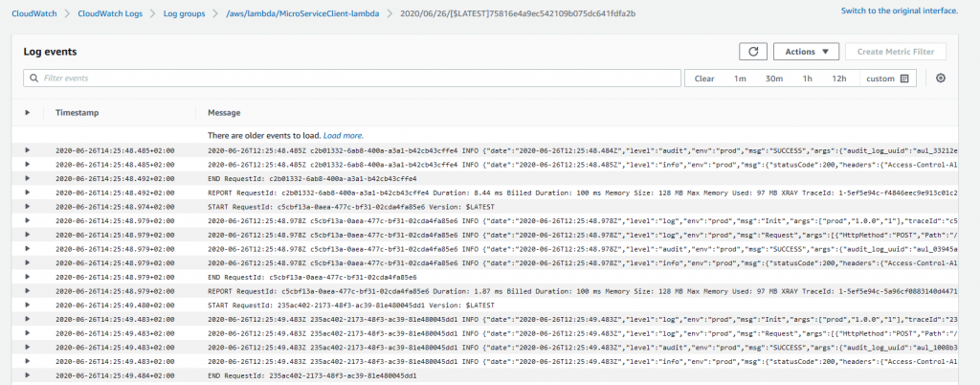
Task: Select the 30m time range
Action: pyautogui.click(x=773, y=79)
